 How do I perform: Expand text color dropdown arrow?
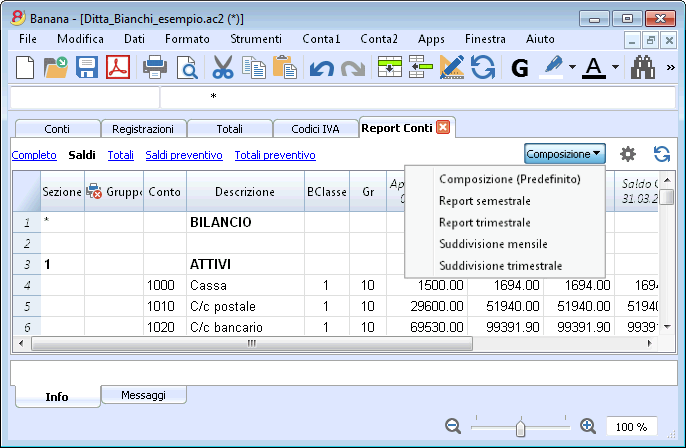pyautogui.click(x=615, y=67)
